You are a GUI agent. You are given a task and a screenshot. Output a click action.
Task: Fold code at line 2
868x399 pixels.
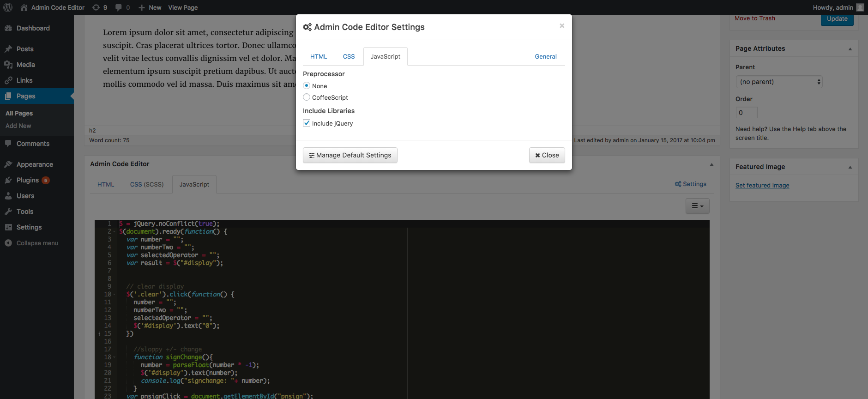[x=115, y=232]
